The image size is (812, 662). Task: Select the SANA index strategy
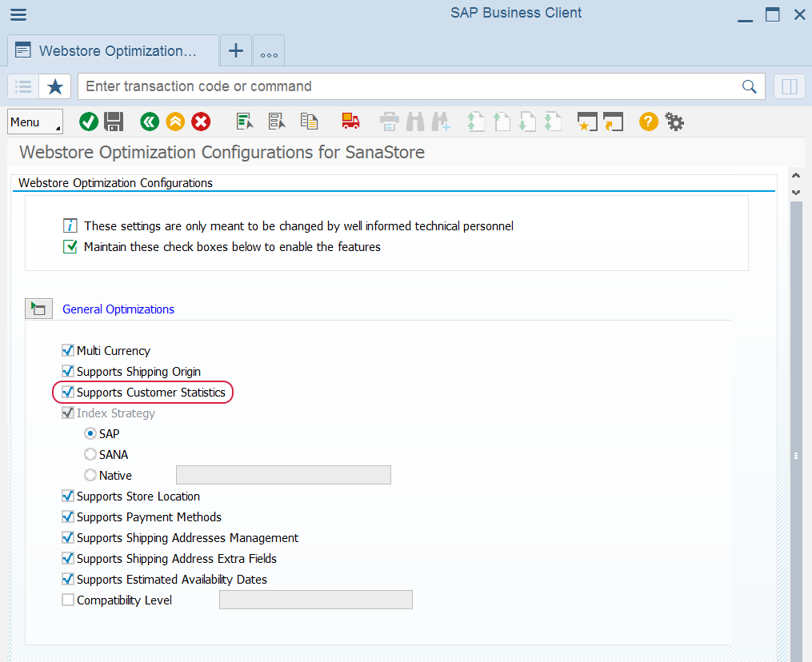pos(90,454)
